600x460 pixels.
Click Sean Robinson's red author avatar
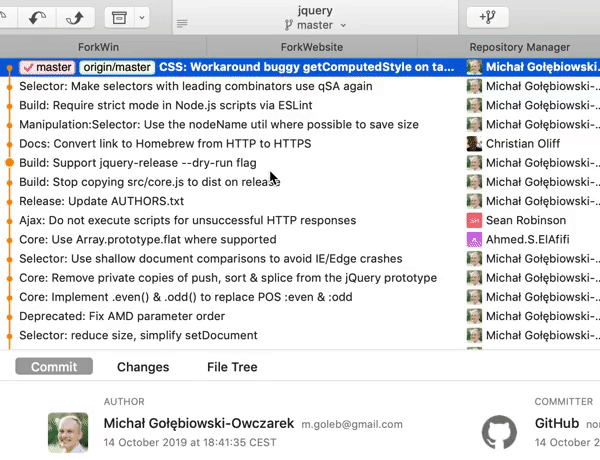474,220
